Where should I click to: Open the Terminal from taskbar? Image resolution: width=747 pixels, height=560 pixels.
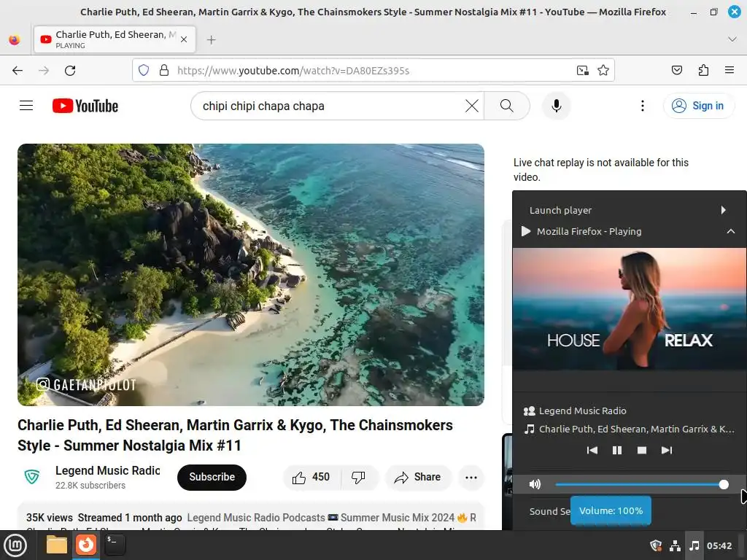click(x=115, y=545)
